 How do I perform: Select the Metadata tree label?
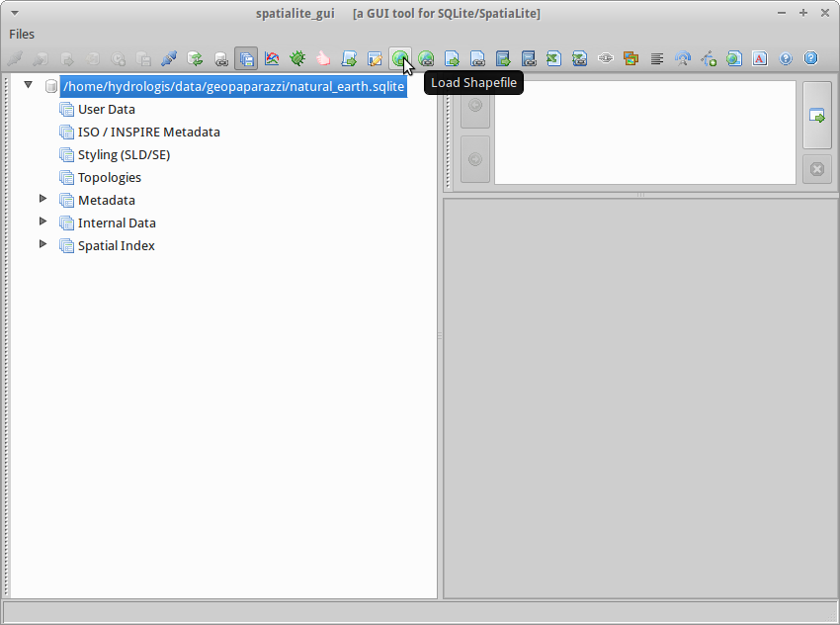click(x=107, y=201)
